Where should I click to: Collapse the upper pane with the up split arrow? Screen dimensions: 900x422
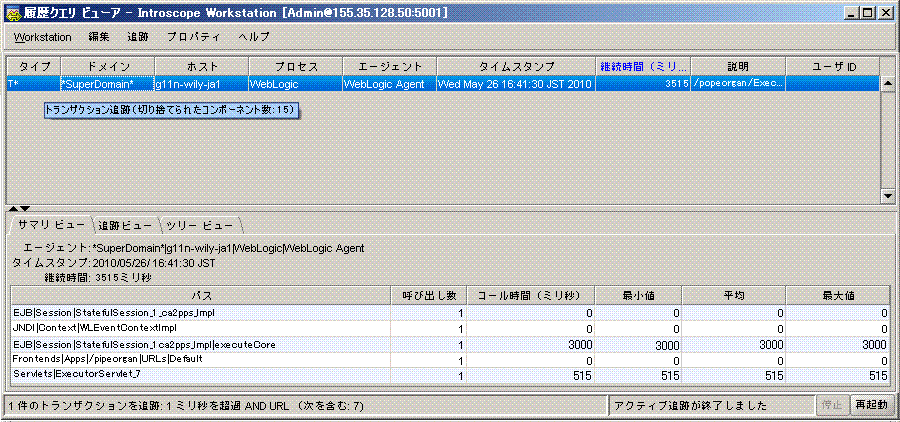pos(13,208)
